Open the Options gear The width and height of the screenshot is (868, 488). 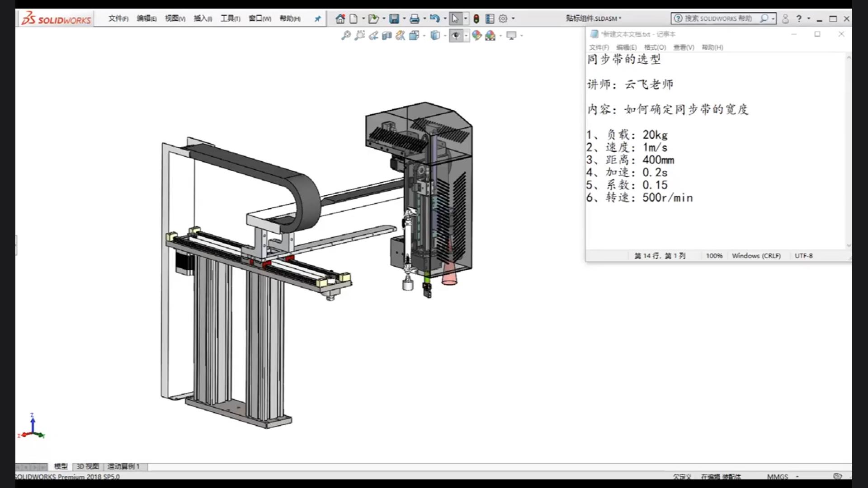pos(503,19)
